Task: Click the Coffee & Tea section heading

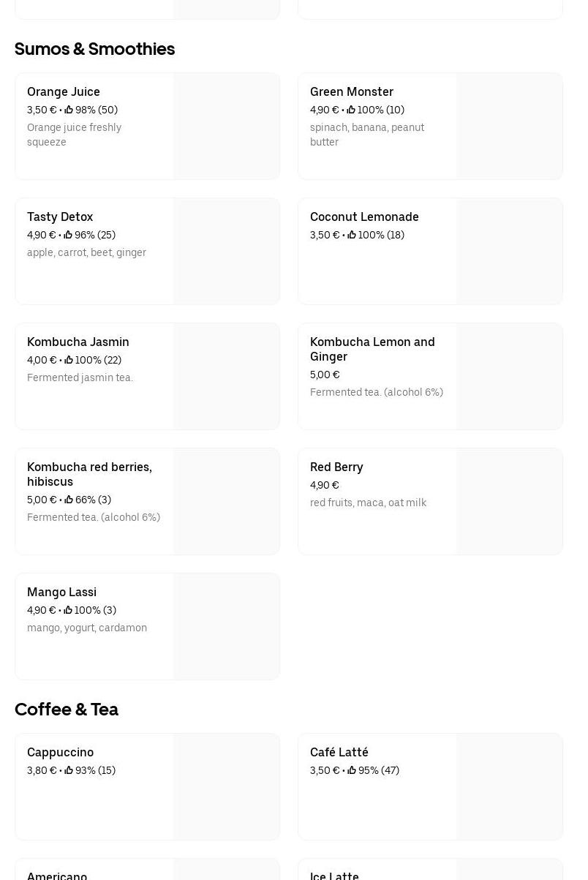Action: coord(67,710)
